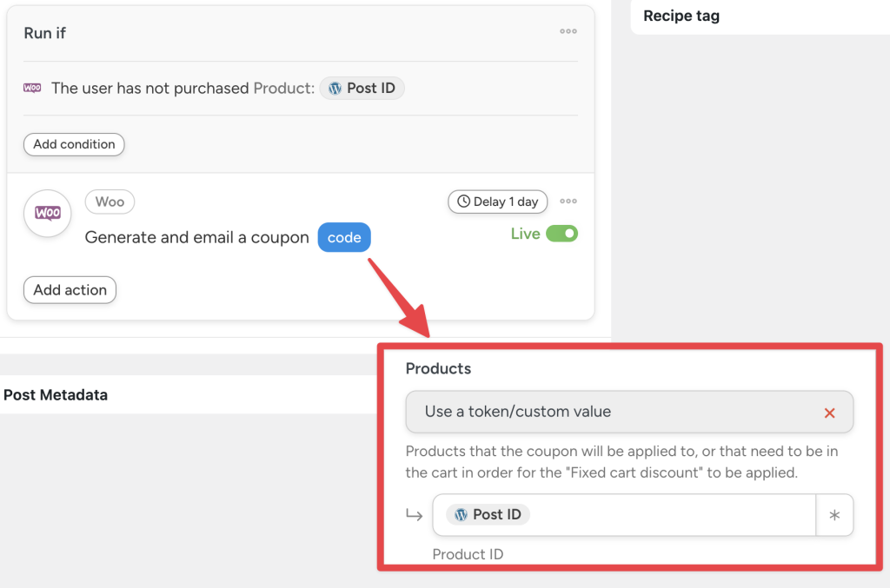Click the blue code badge on the coupon action
This screenshot has height=588, width=890.
[x=344, y=236]
